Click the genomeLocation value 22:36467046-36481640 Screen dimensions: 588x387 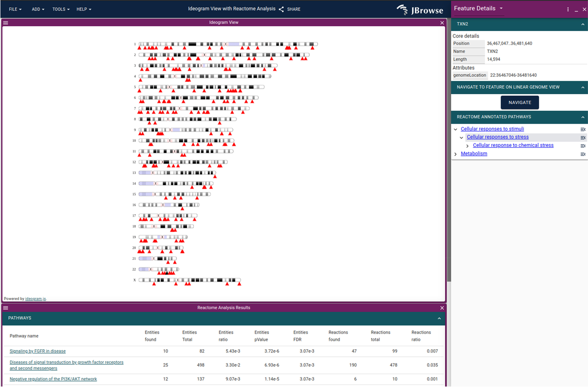(513, 76)
